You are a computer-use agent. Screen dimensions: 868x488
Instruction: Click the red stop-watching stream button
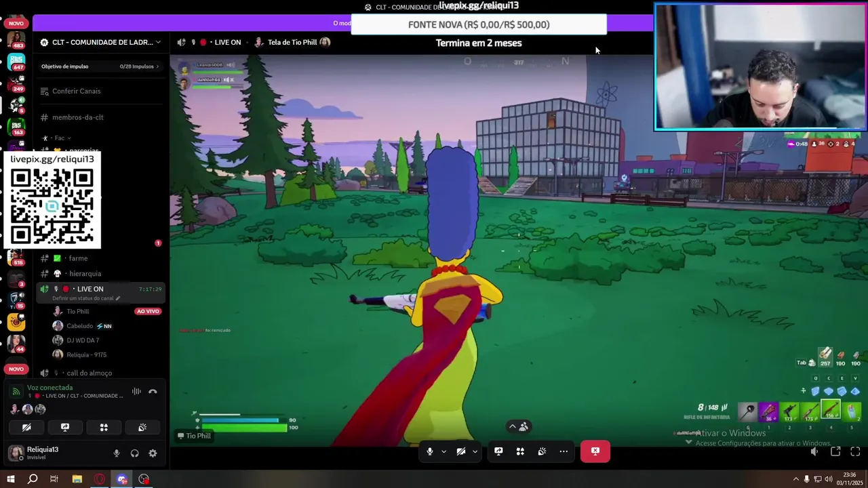point(595,451)
